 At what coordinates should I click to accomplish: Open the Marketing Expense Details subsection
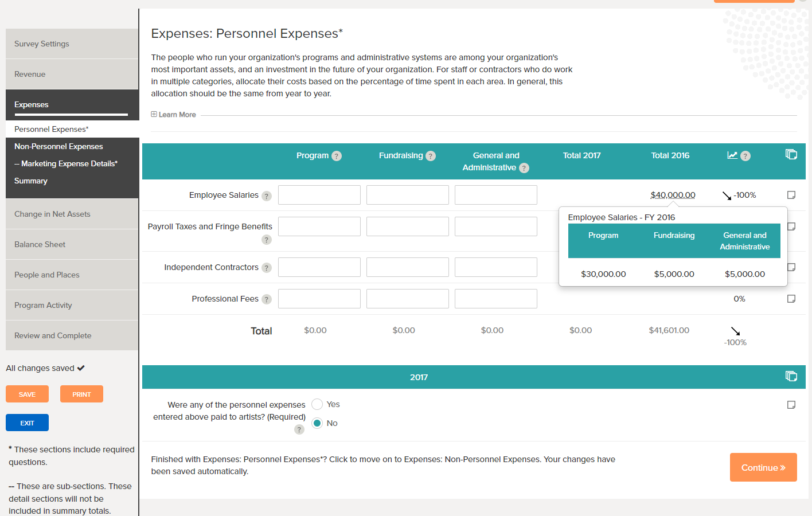[x=65, y=163]
